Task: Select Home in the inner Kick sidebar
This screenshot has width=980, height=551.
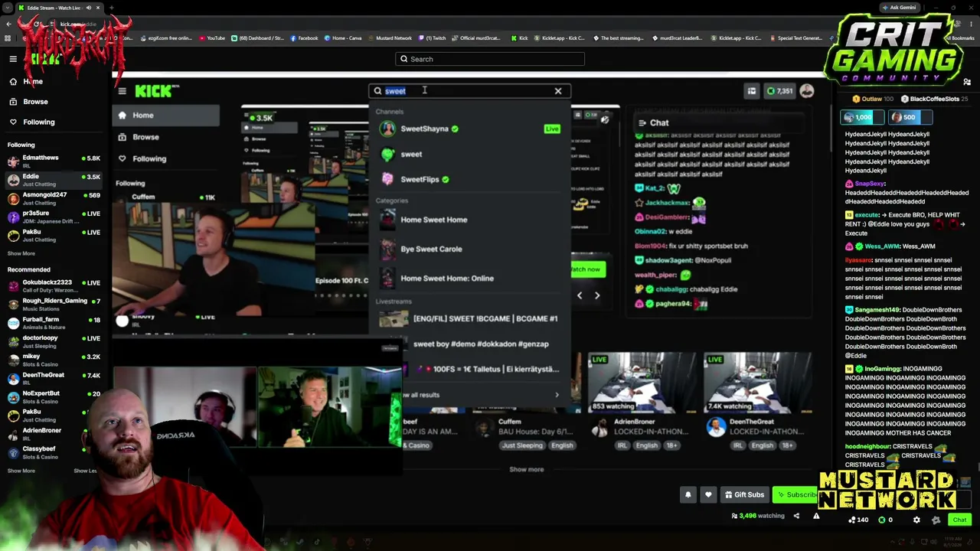Action: click(166, 116)
